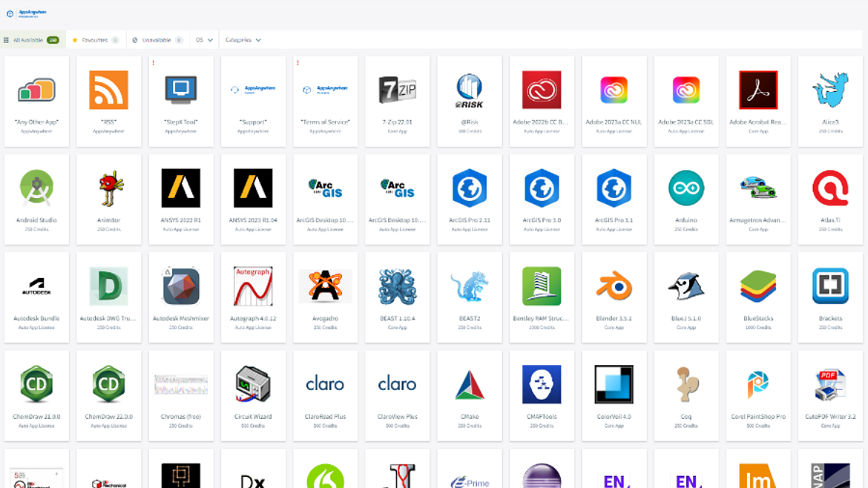The height and width of the screenshot is (488, 868).
Task: Select the Autodesk Bundle icon
Action: [36, 286]
